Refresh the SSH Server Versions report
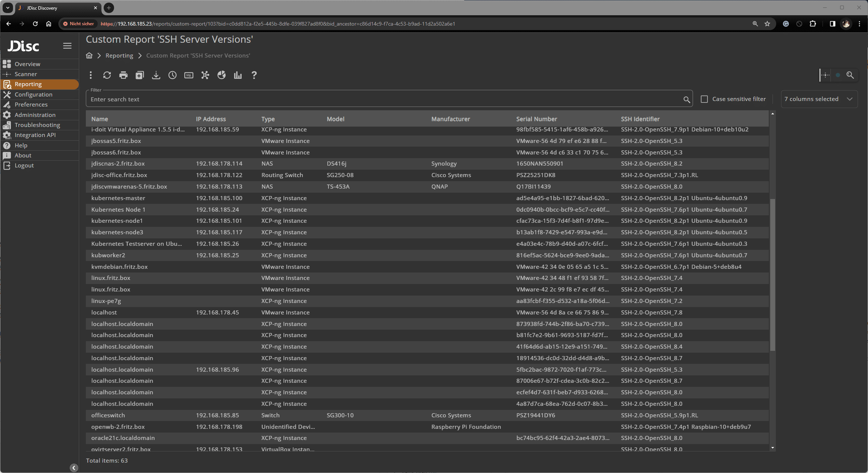 107,75
